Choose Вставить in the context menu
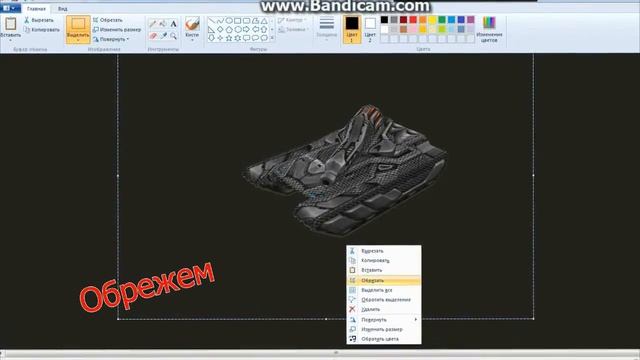The width and height of the screenshot is (640, 360). (384, 270)
